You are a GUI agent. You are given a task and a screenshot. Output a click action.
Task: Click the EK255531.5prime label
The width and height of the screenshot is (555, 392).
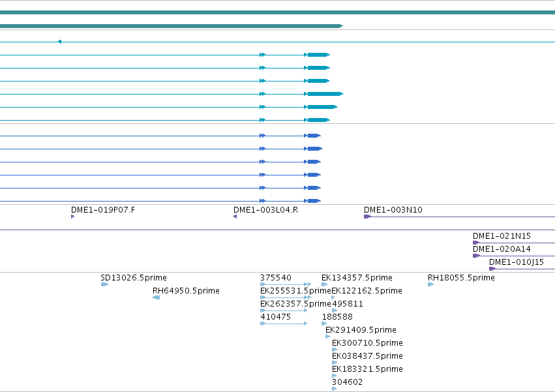(x=295, y=291)
